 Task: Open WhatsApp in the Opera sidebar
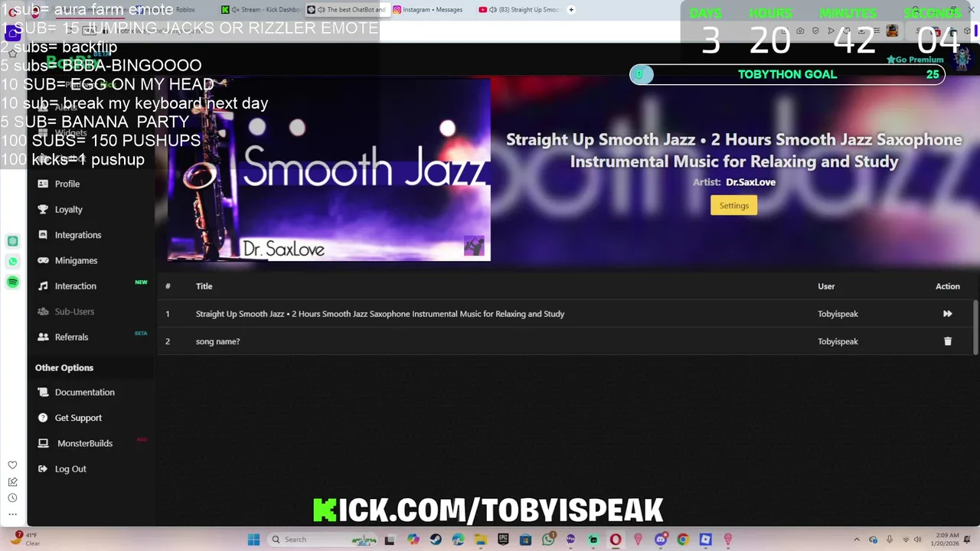[12, 262]
